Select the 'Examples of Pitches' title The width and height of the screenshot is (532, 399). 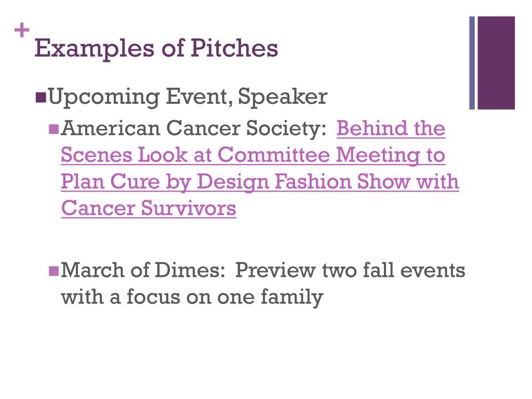(156, 48)
